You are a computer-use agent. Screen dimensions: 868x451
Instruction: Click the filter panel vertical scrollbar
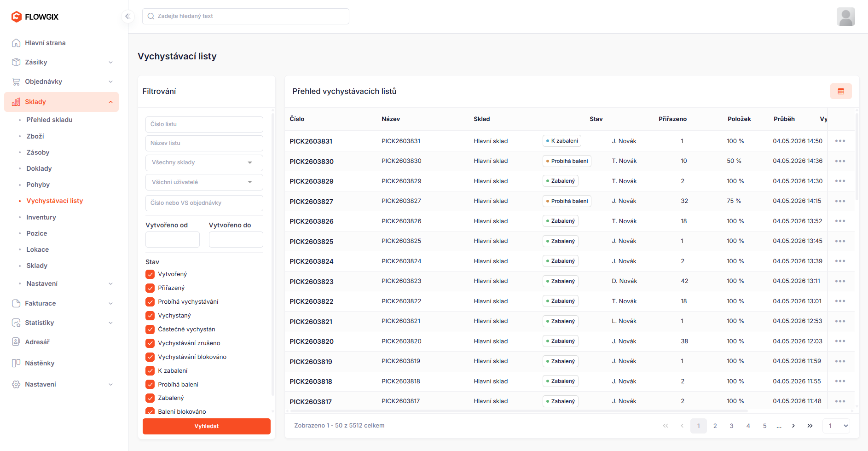(x=273, y=254)
